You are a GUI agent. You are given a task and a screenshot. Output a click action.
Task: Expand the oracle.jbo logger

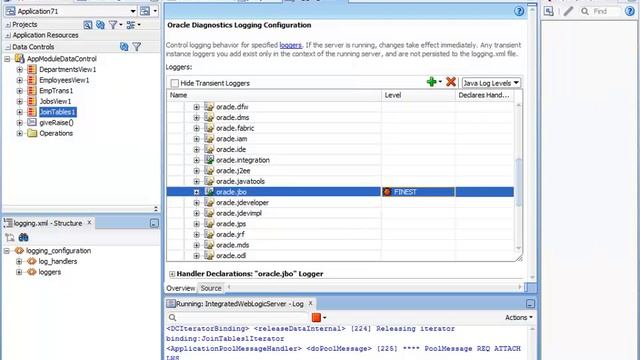tap(196, 192)
